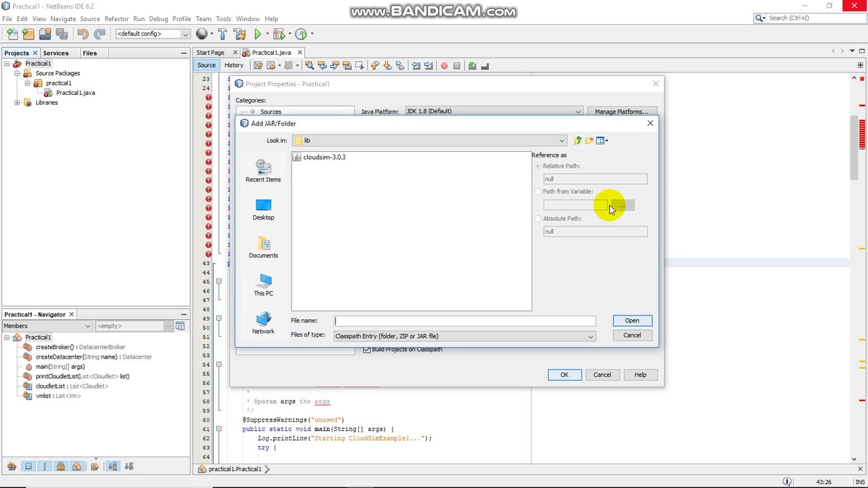Click Cancel in Add JAR/Folder dialog
The width and height of the screenshot is (868, 488).
[632, 335]
